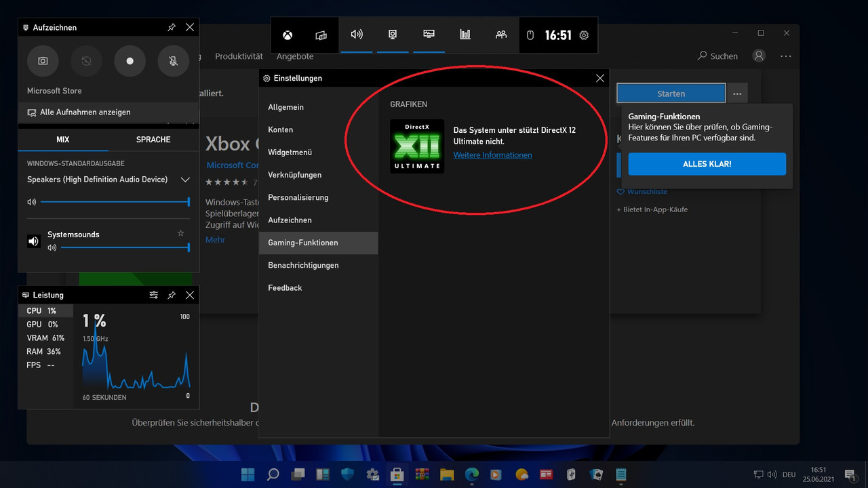Screen dimensions: 868x488
Task: Open taskbar search magnifier
Action: pyautogui.click(x=273, y=474)
